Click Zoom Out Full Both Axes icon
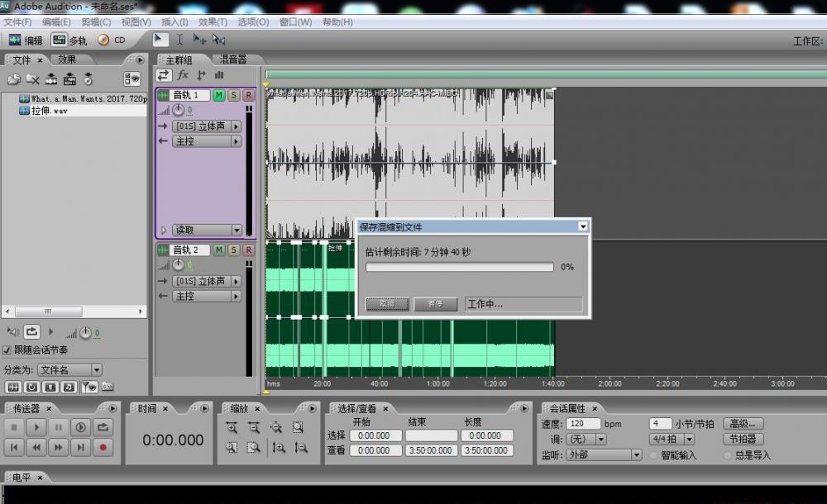This screenshot has width=827, height=504. point(276,427)
